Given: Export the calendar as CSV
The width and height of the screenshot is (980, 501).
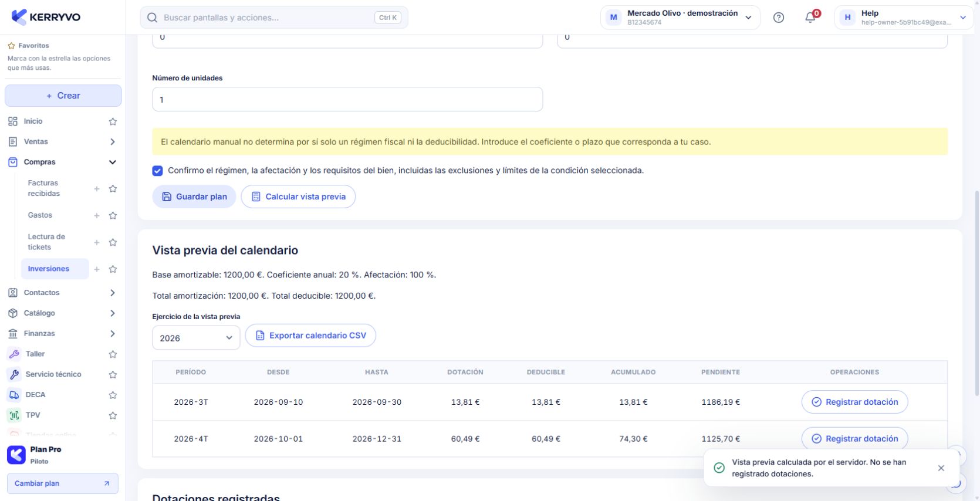Looking at the screenshot, I should coord(310,336).
